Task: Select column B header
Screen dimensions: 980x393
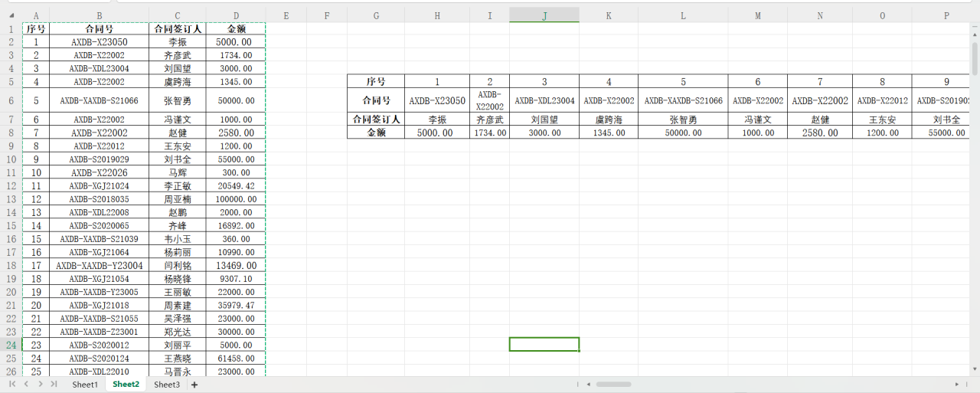Action: coord(100,15)
